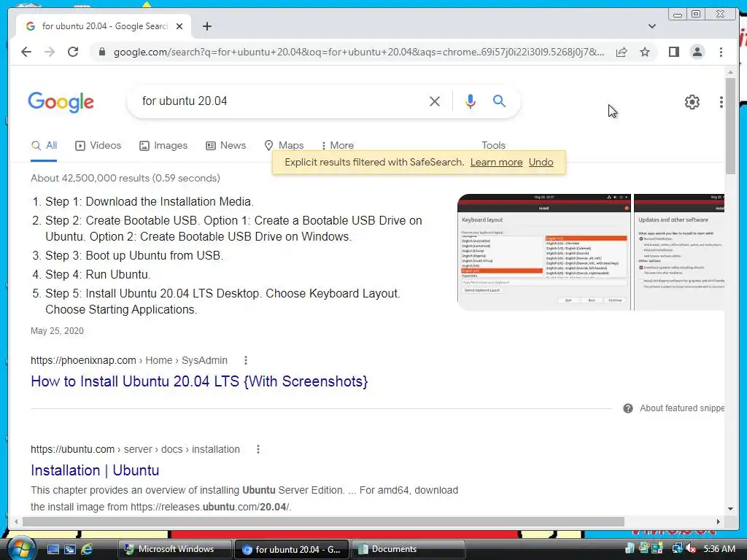The width and height of the screenshot is (747, 560).
Task: Click the vertical scrollbar thumb
Action: pyautogui.click(x=730, y=125)
